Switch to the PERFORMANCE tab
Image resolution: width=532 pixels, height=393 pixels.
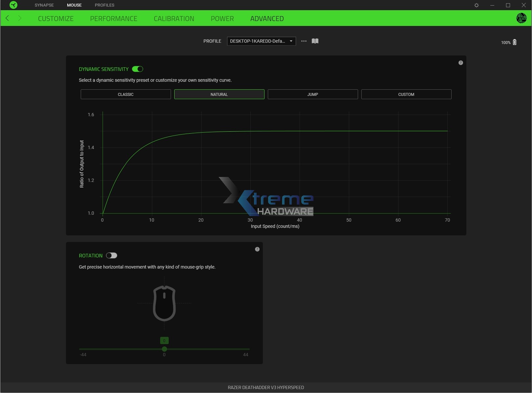114,18
